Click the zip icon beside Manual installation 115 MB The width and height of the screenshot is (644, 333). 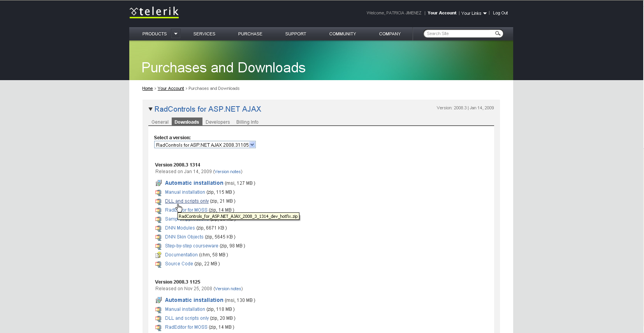158,192
